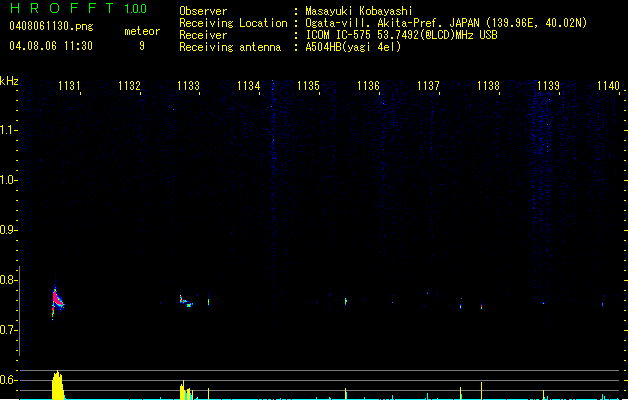Screen dimensions: 629x400
Task: Click the curved meteor echo at 1133
Action: coord(186,301)
